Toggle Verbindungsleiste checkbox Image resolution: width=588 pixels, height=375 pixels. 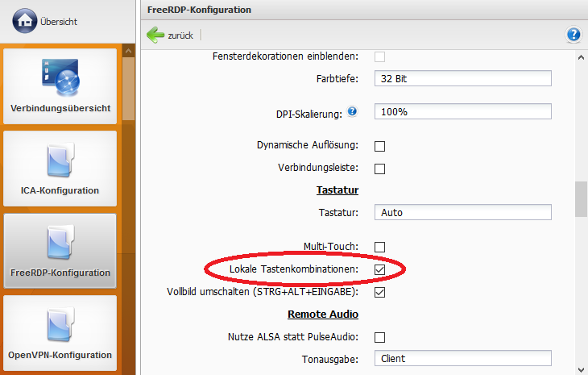click(380, 169)
